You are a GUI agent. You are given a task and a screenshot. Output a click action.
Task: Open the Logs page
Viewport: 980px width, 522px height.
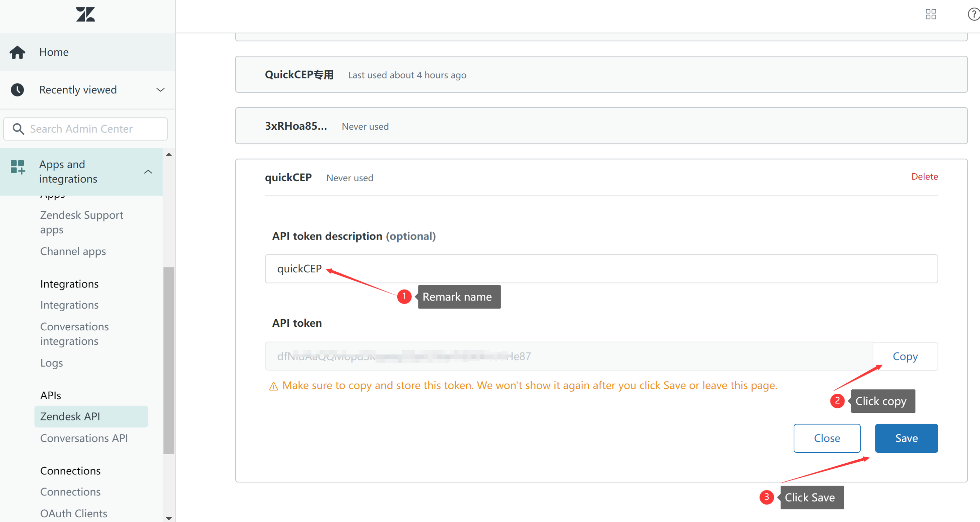(51, 363)
